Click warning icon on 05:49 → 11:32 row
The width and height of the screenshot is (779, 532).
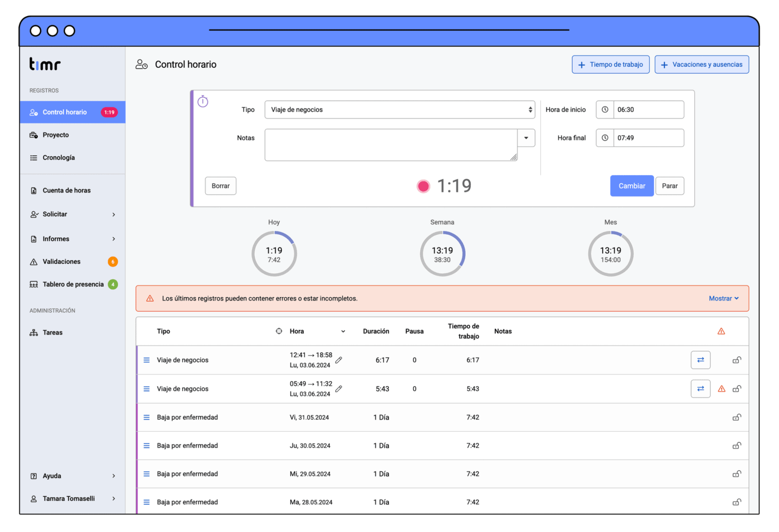pos(722,389)
